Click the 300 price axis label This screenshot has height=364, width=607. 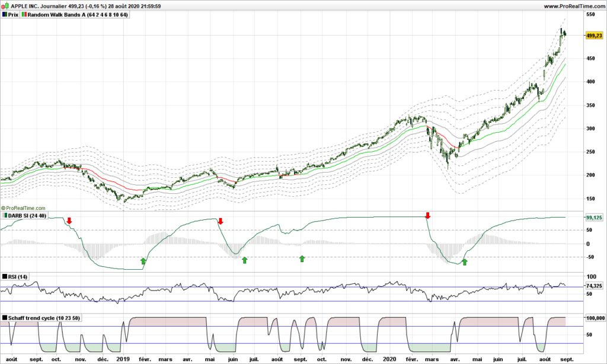pos(590,129)
